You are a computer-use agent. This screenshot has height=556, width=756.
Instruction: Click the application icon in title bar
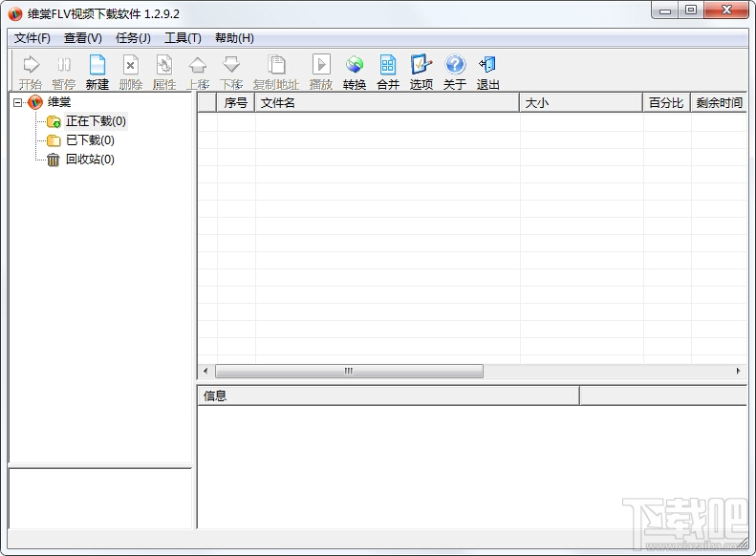[15, 14]
